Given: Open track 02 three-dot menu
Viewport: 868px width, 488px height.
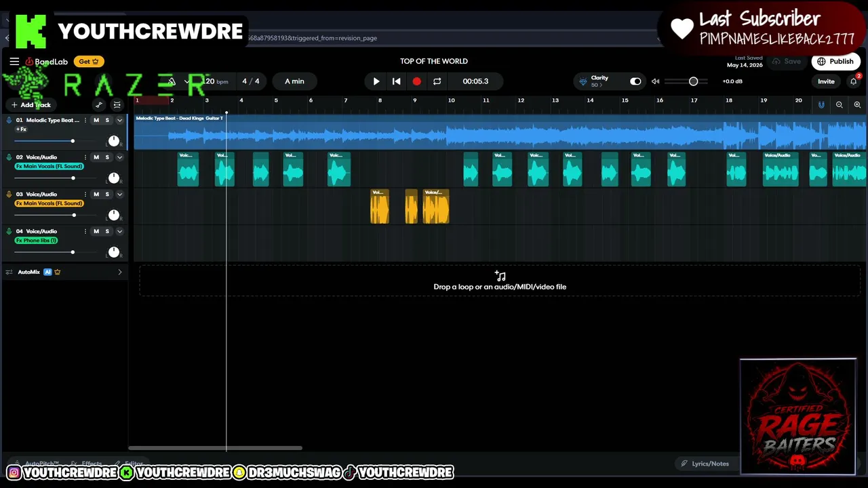Looking at the screenshot, I should tap(85, 157).
